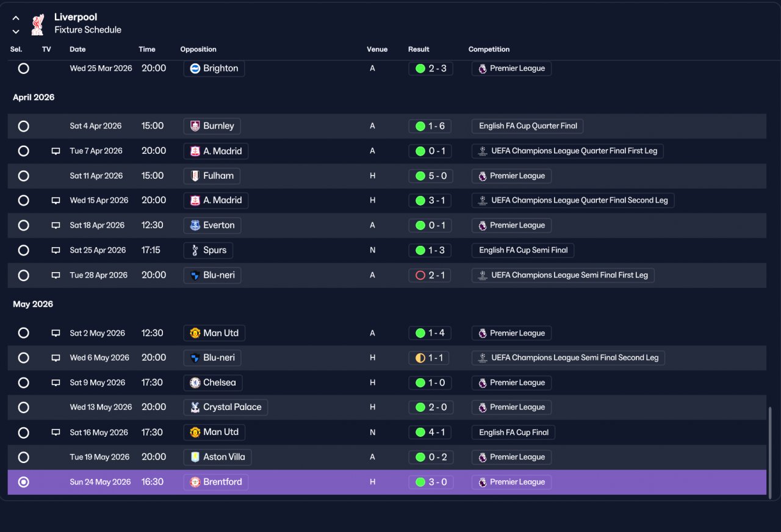The width and height of the screenshot is (781, 532).
Task: Select the Crystal Palace fixture radio button
Action: click(23, 407)
